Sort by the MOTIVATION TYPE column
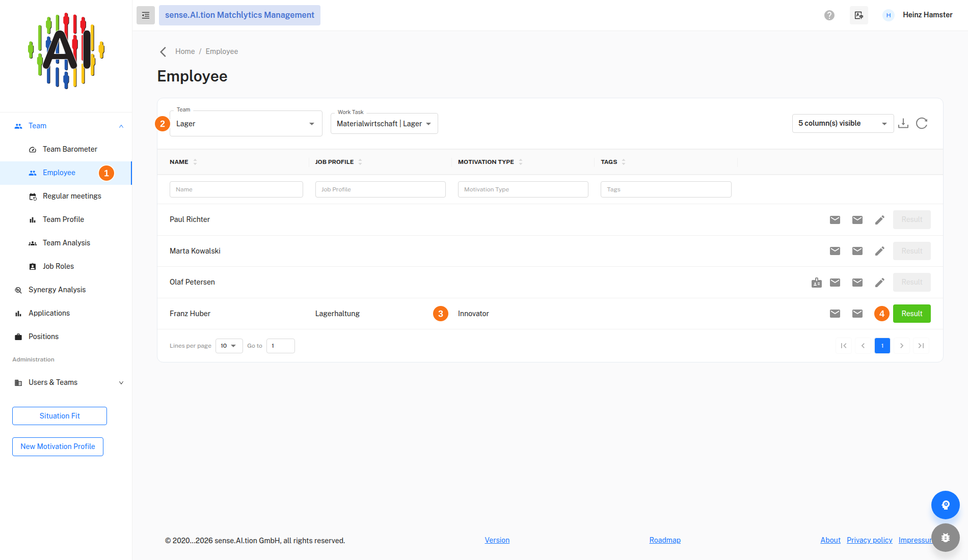The width and height of the screenshot is (968, 560). 521,162
